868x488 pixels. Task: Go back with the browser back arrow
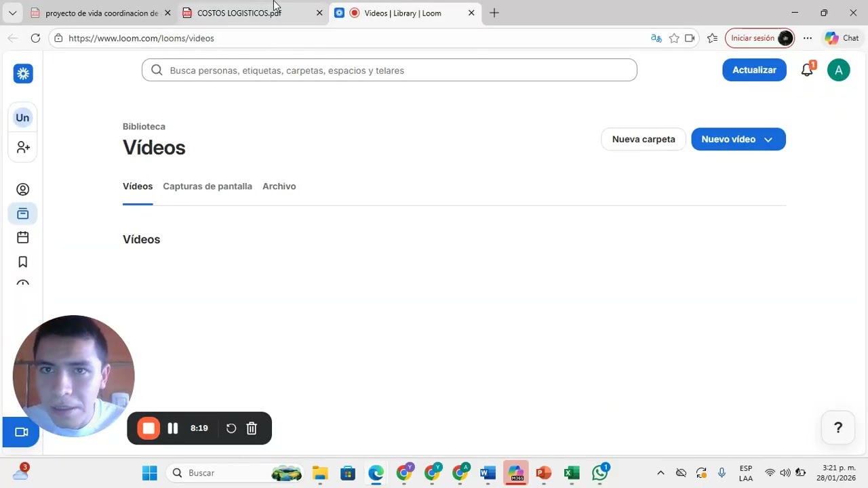pyautogui.click(x=12, y=38)
